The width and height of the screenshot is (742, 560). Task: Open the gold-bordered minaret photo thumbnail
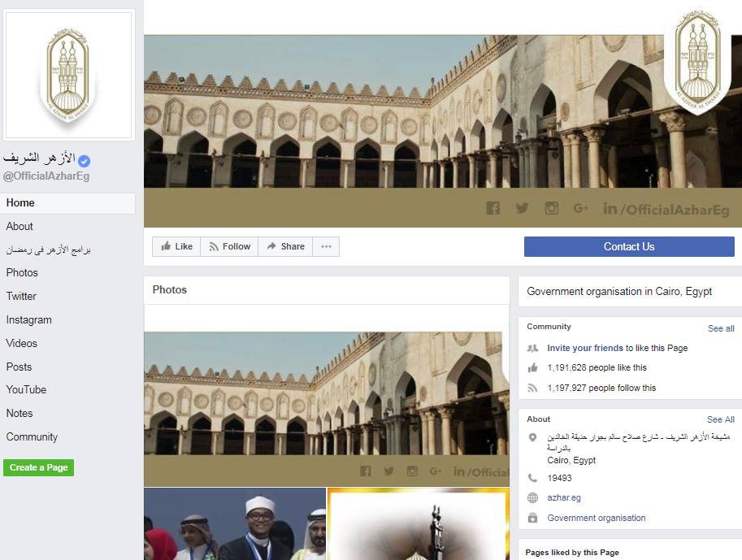click(x=419, y=524)
